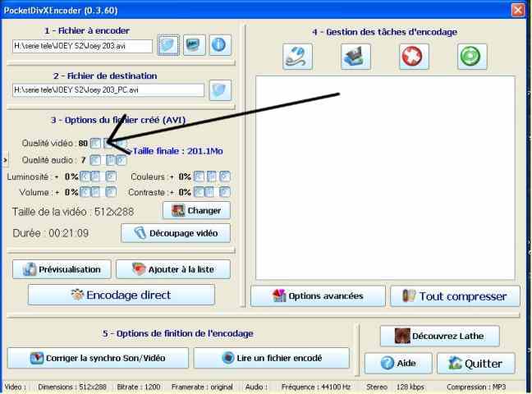This screenshot has width=532, height=394.
Task: Launch Prévisualisation of the video
Action: click(x=62, y=269)
